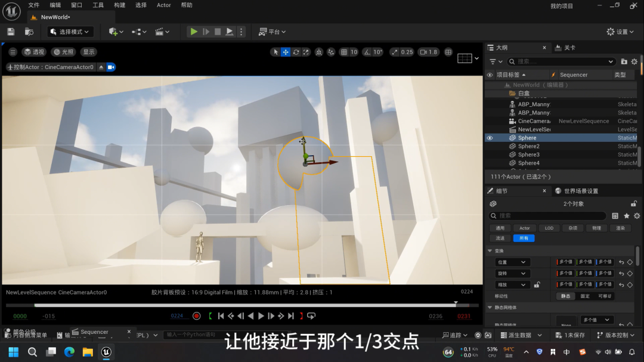
Task: Switch to the 世界场景设置 tab
Action: click(576, 191)
